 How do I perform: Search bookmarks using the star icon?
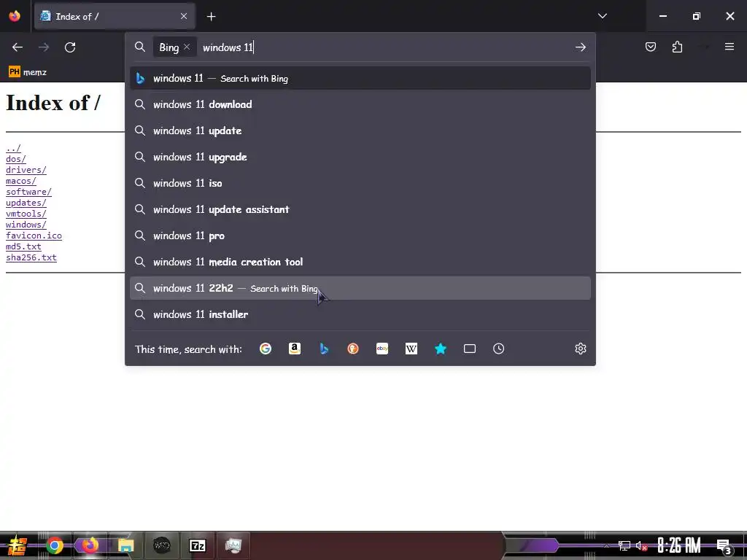tap(441, 349)
